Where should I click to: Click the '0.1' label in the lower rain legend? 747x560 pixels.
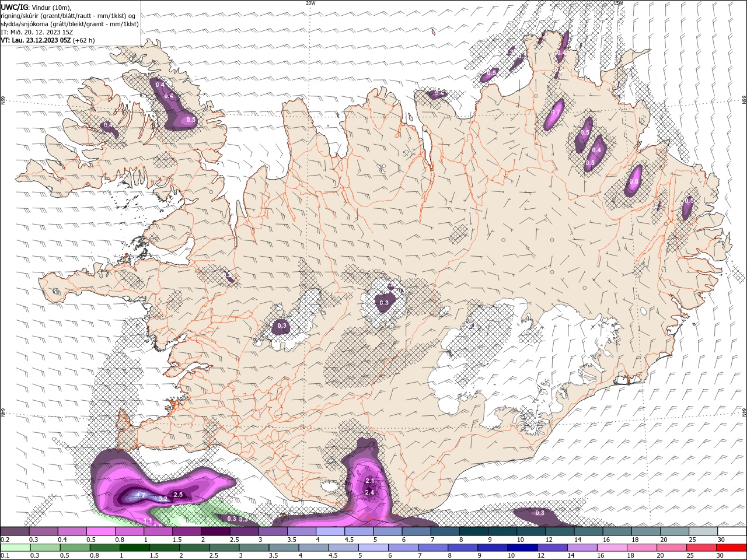(5, 555)
